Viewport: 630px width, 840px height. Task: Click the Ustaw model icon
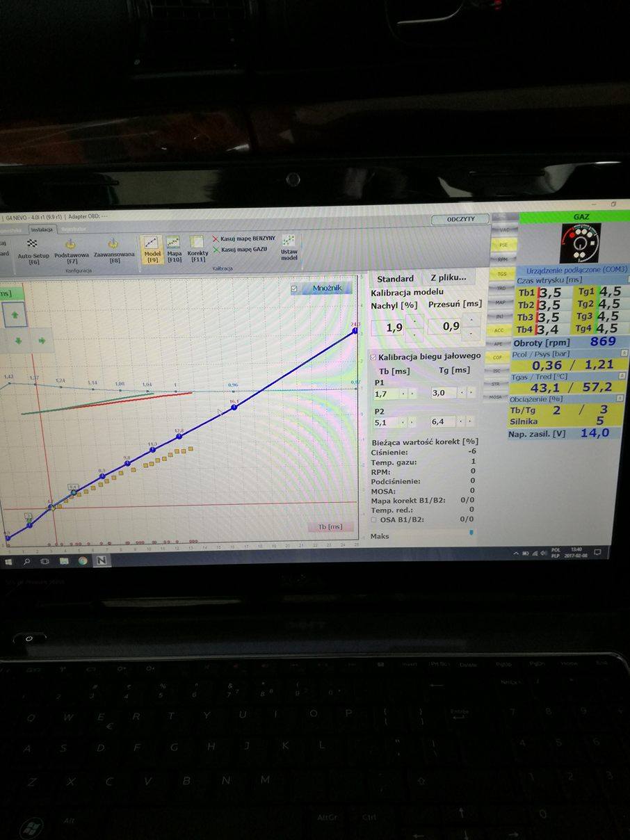click(289, 245)
